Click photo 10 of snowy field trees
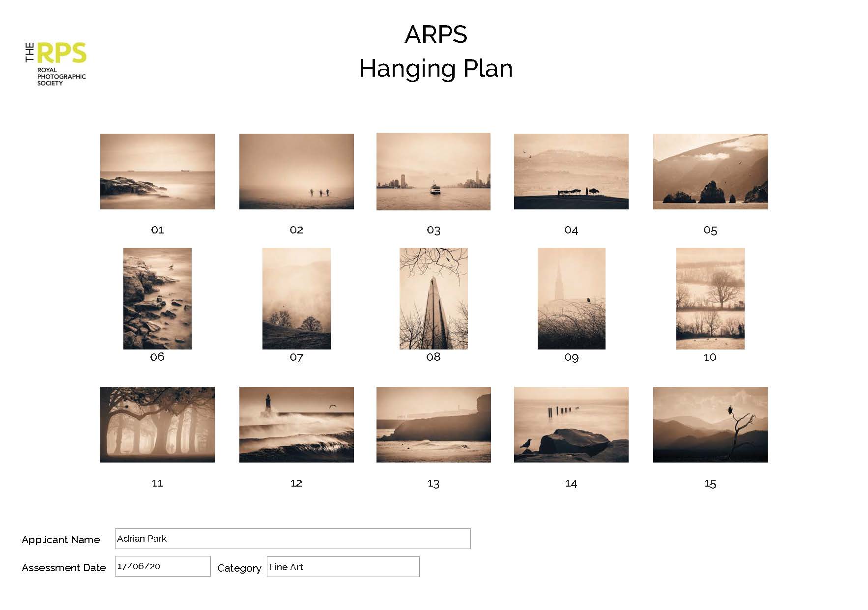The image size is (868, 610). tap(710, 298)
